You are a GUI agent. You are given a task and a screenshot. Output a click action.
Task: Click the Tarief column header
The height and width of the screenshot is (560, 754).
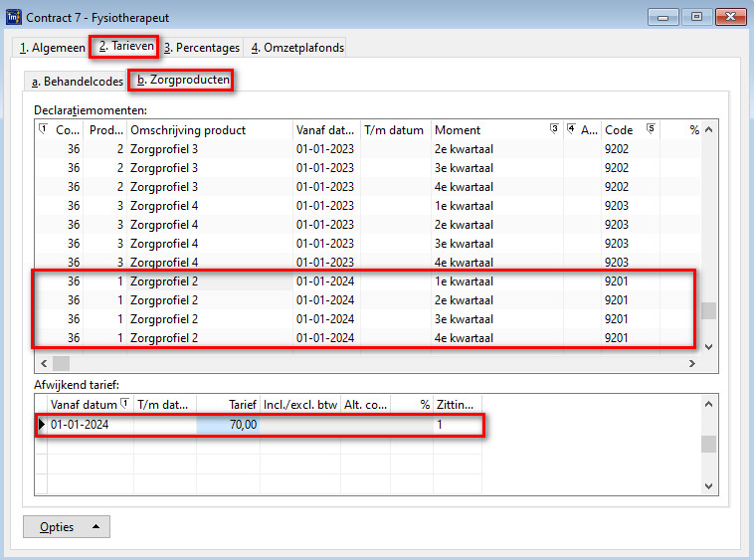click(x=228, y=404)
